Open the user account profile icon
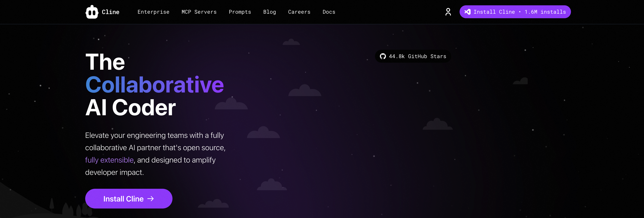644x218 pixels. coord(448,12)
